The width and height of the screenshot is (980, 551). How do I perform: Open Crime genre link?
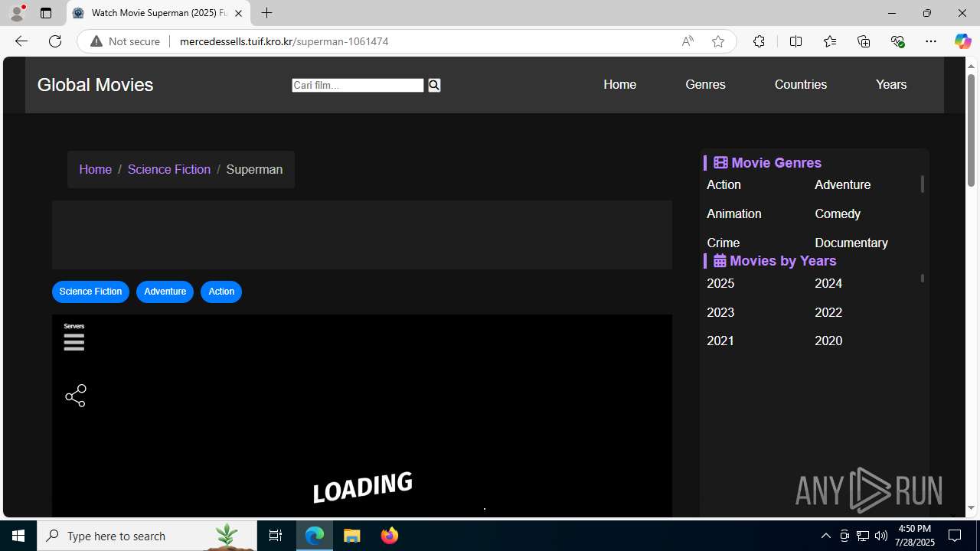(723, 243)
